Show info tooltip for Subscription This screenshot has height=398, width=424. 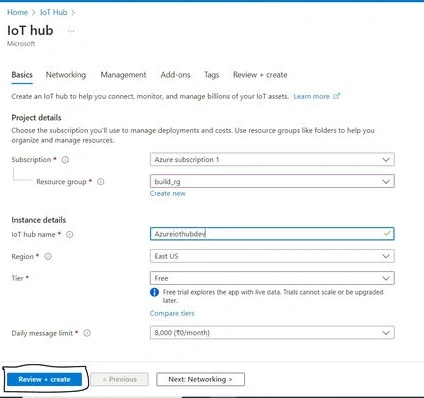coord(65,160)
